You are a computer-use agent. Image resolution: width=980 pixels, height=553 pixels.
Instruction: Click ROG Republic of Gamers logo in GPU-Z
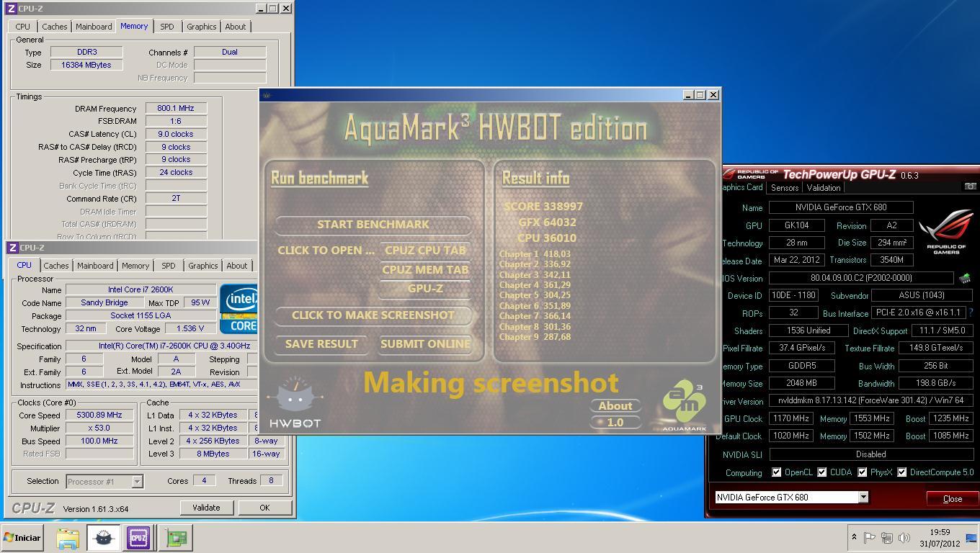946,232
